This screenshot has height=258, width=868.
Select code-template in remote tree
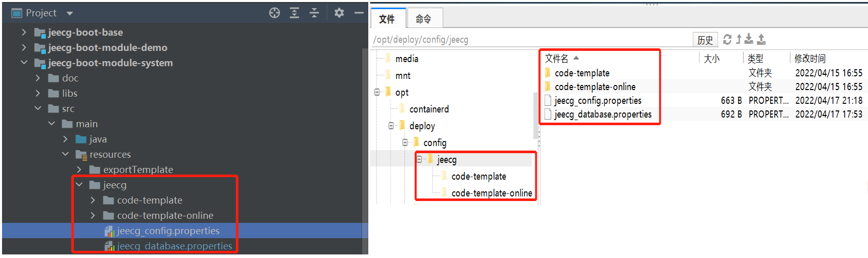coord(478,176)
